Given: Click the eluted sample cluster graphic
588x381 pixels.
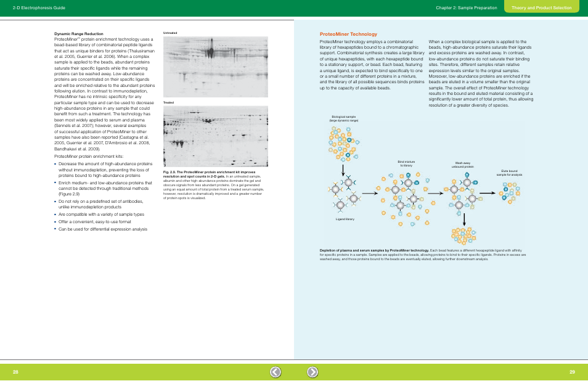Looking at the screenshot, I should click(x=510, y=192).
